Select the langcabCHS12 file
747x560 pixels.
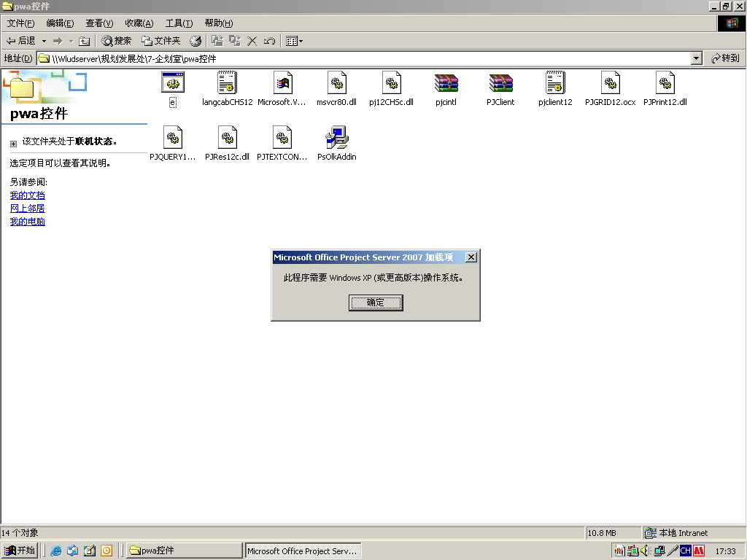coord(228,90)
